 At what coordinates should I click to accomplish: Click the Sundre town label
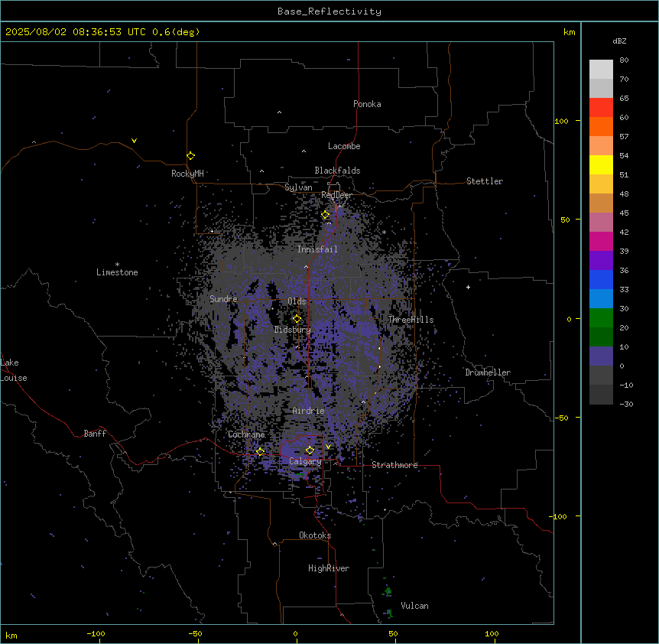pyautogui.click(x=223, y=299)
